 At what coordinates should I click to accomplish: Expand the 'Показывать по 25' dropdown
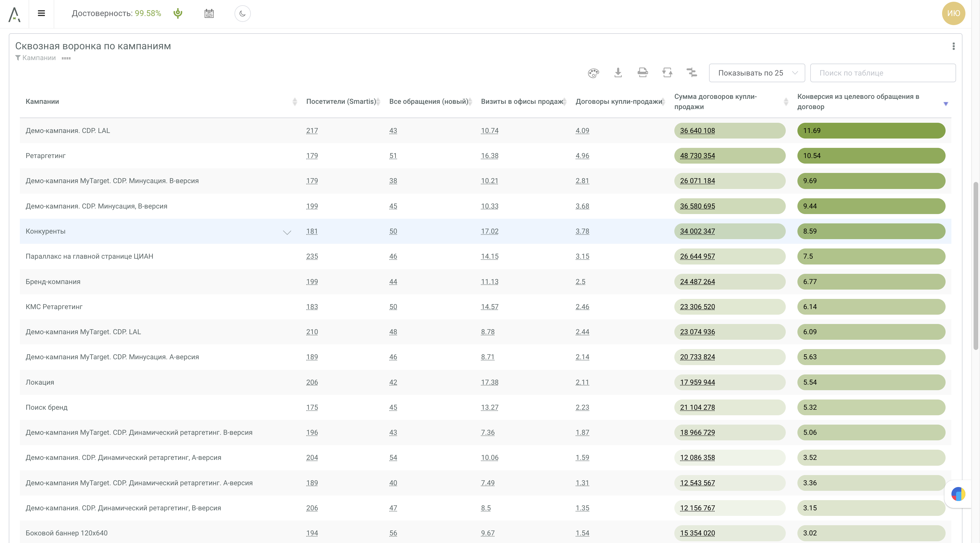[757, 73]
